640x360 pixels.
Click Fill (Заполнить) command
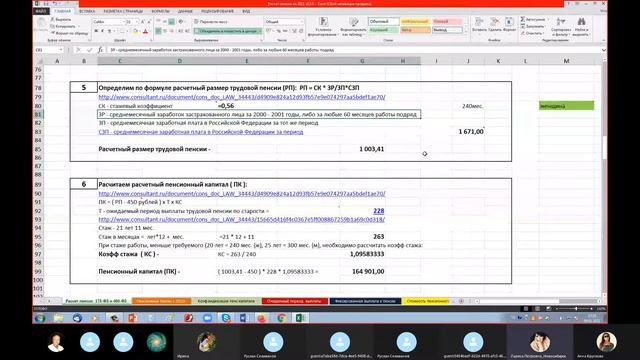(x=533, y=26)
